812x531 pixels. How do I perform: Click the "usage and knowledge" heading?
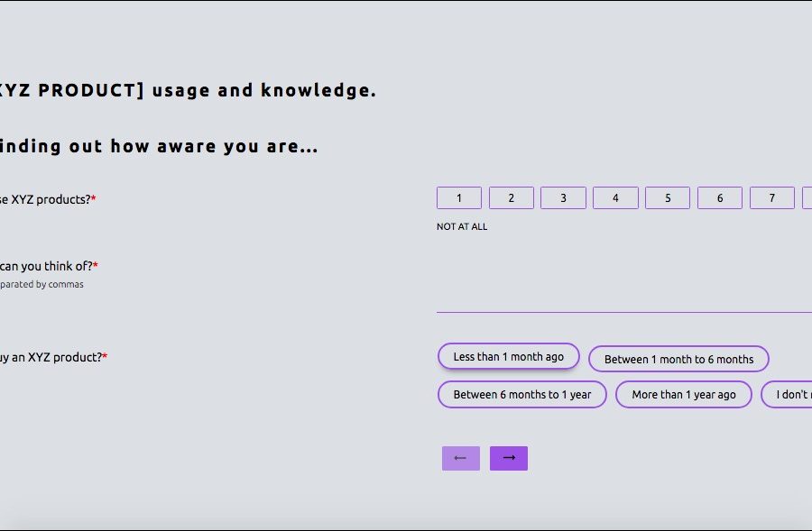[188, 90]
